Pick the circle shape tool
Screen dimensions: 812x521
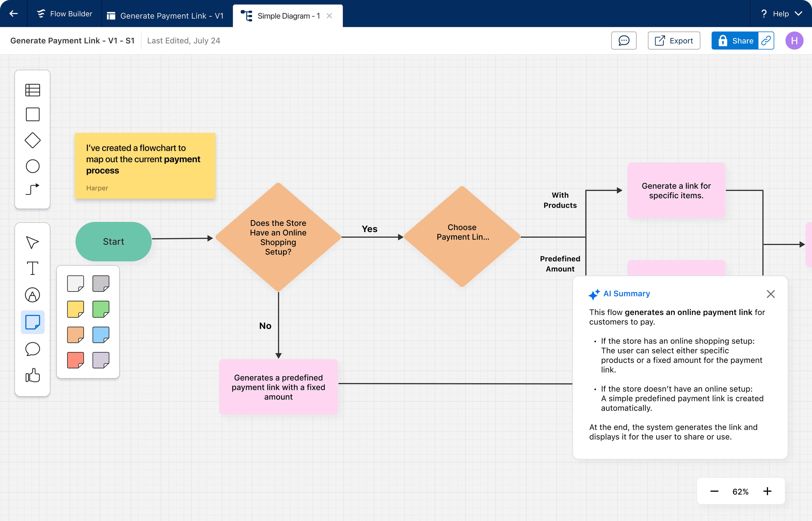33,166
